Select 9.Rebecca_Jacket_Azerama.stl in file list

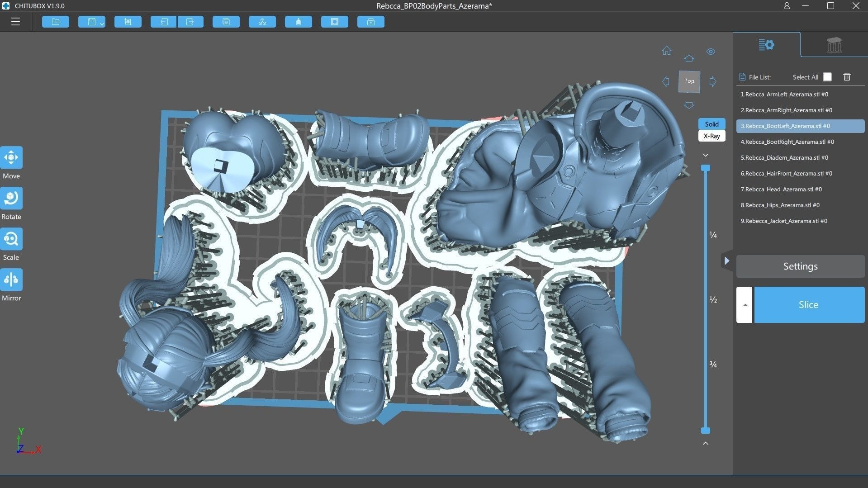(800, 221)
